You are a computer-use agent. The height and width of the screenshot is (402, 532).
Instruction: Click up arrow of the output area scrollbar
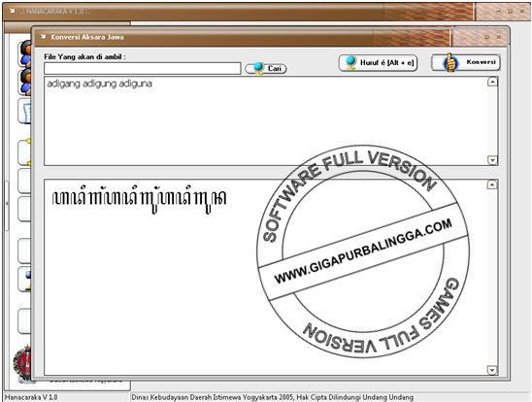pos(492,184)
